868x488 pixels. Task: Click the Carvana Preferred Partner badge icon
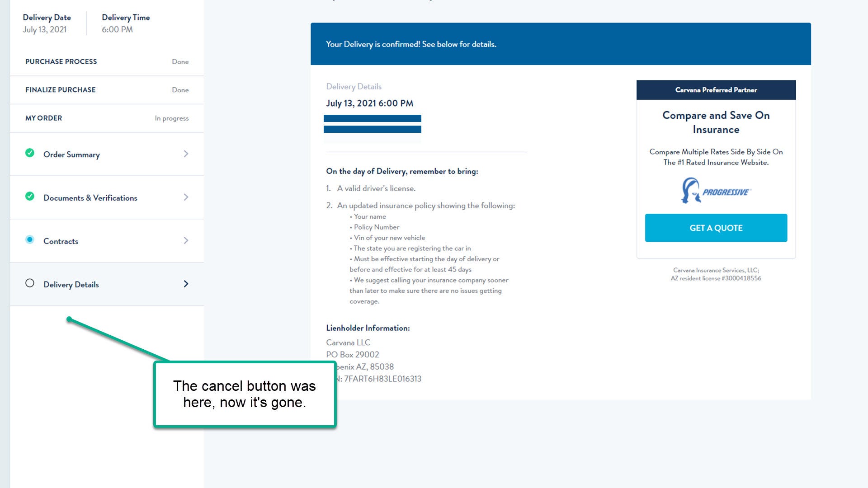coord(716,89)
